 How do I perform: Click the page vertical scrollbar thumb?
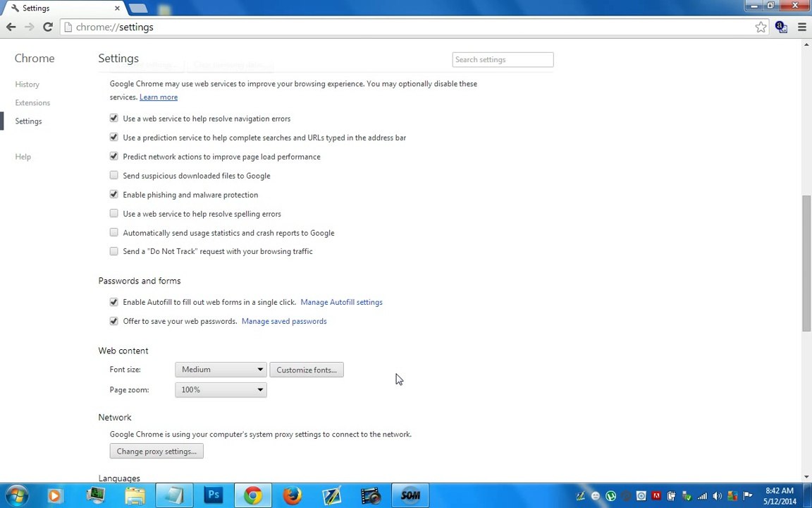pyautogui.click(x=806, y=263)
